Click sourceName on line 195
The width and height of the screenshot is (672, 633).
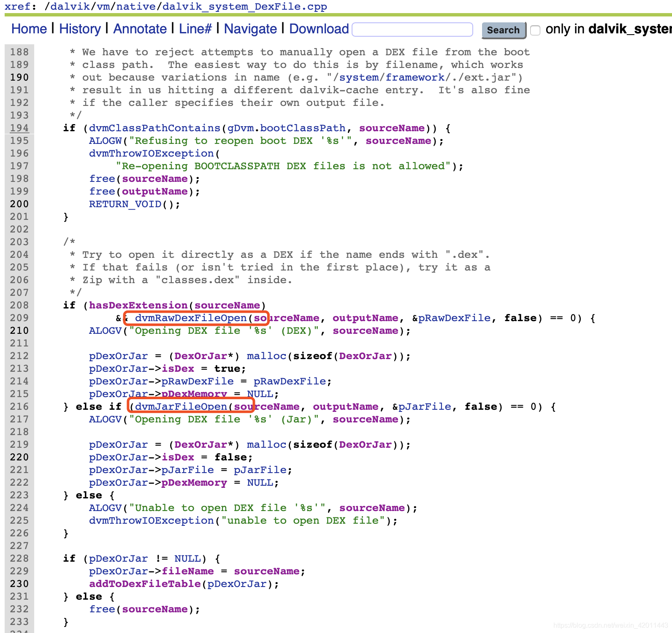(398, 141)
